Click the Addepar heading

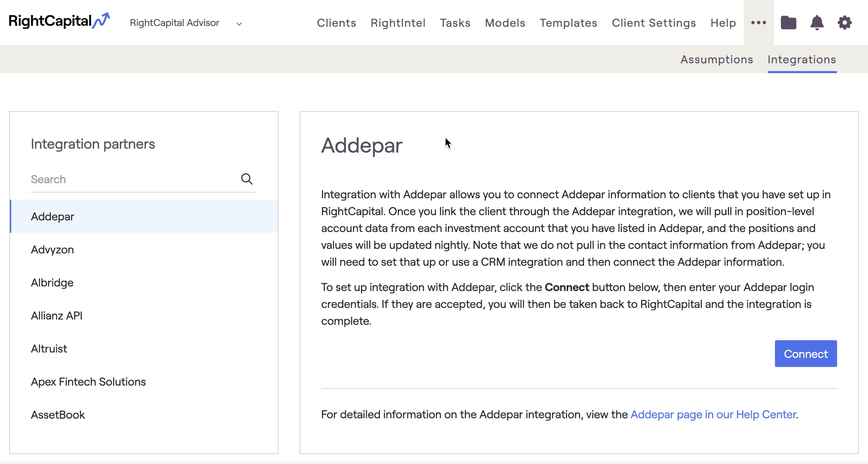pyautogui.click(x=362, y=145)
